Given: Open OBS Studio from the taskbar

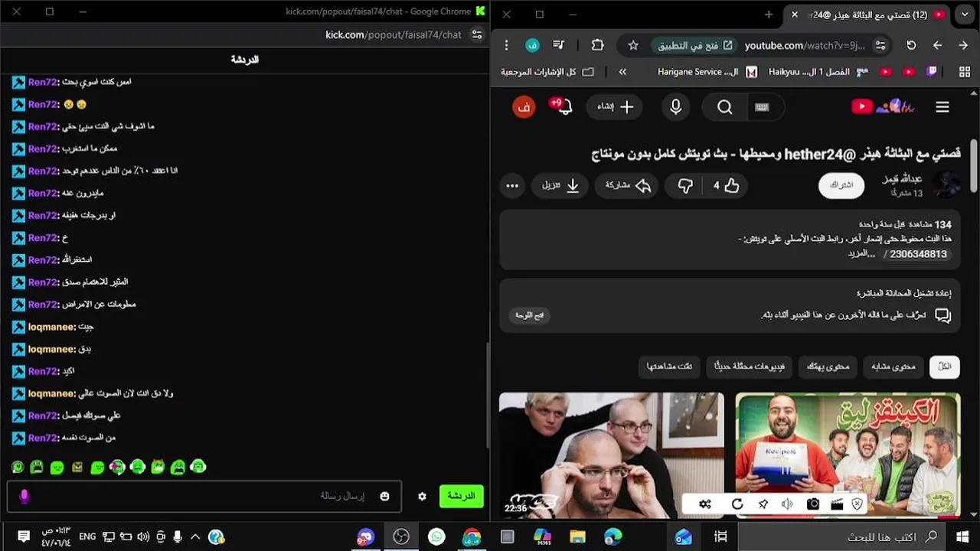Looking at the screenshot, I should [400, 536].
